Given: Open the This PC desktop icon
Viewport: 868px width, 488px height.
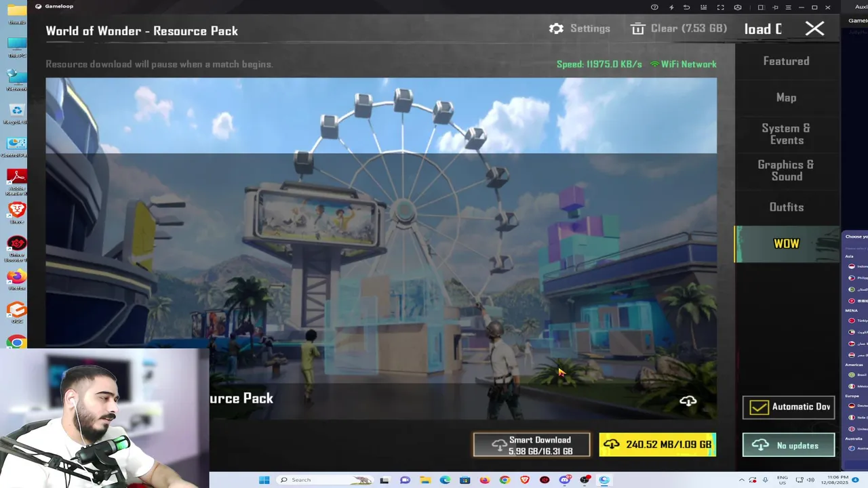Looking at the screenshot, I should [16, 47].
